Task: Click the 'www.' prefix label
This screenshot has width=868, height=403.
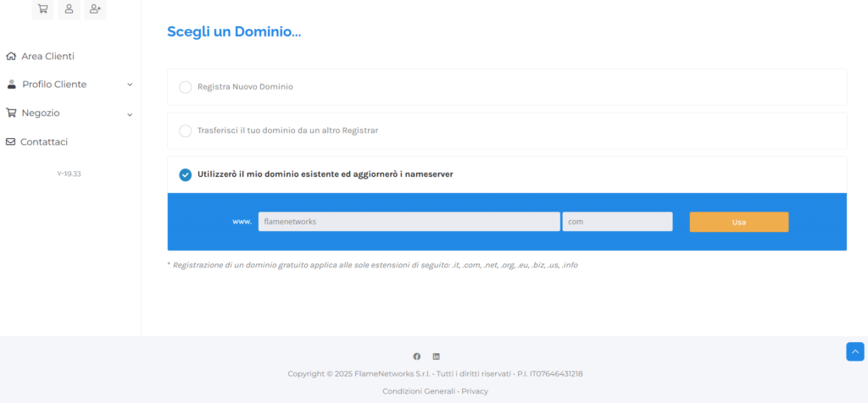Action: point(242,222)
